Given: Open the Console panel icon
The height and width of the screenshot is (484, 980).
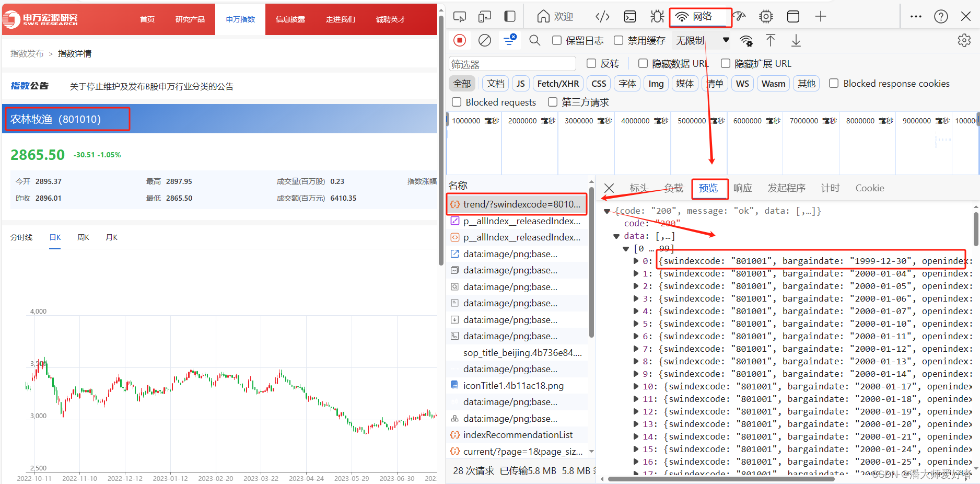Looking at the screenshot, I should [631, 17].
